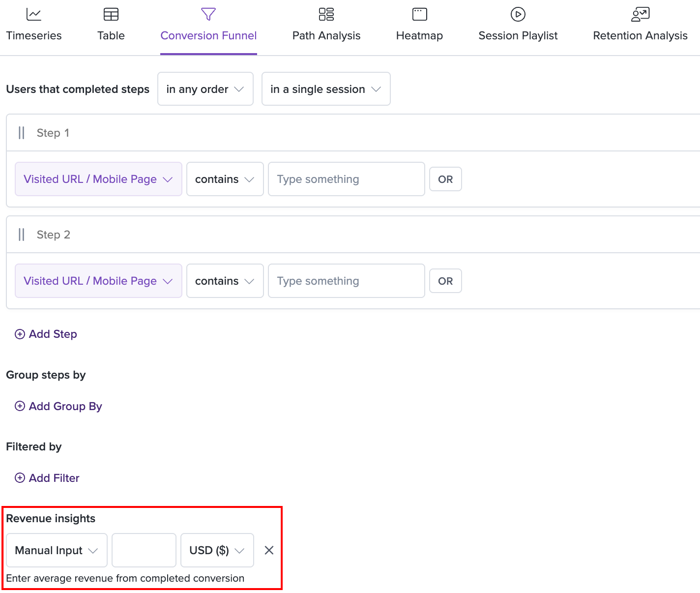Focus Step 2 'Type something' field
The width and height of the screenshot is (700, 593).
[x=347, y=281]
